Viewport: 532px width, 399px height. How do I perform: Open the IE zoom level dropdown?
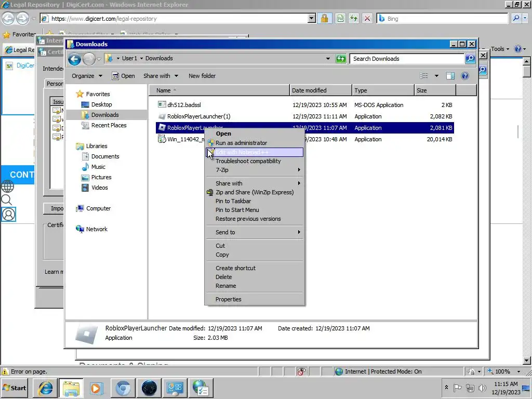click(518, 371)
